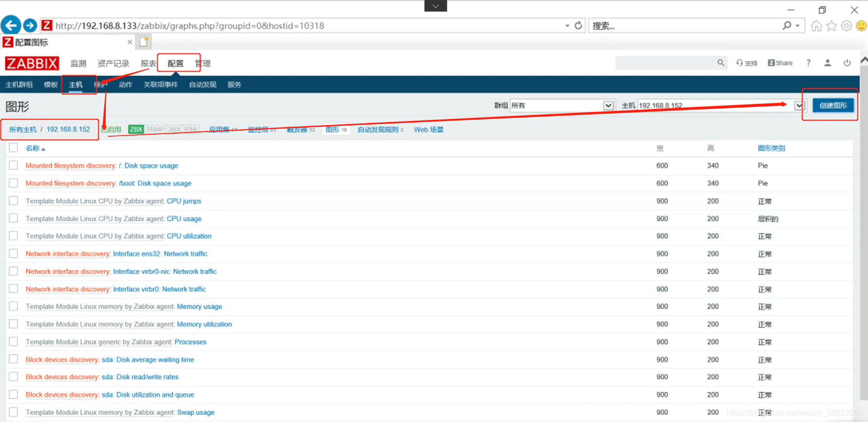868x422 pixels.
Task: Click the browser search magnifier icon
Action: coord(787,25)
